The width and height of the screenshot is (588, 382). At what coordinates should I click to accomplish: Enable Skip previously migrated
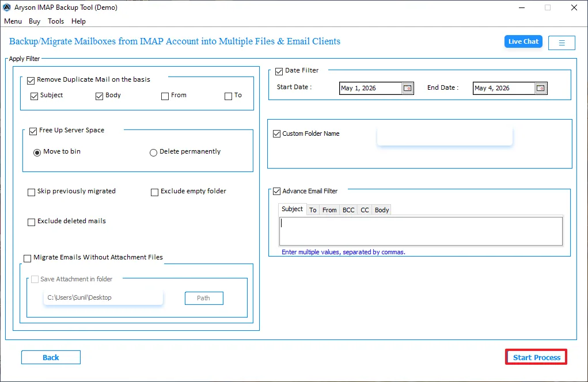32,192
